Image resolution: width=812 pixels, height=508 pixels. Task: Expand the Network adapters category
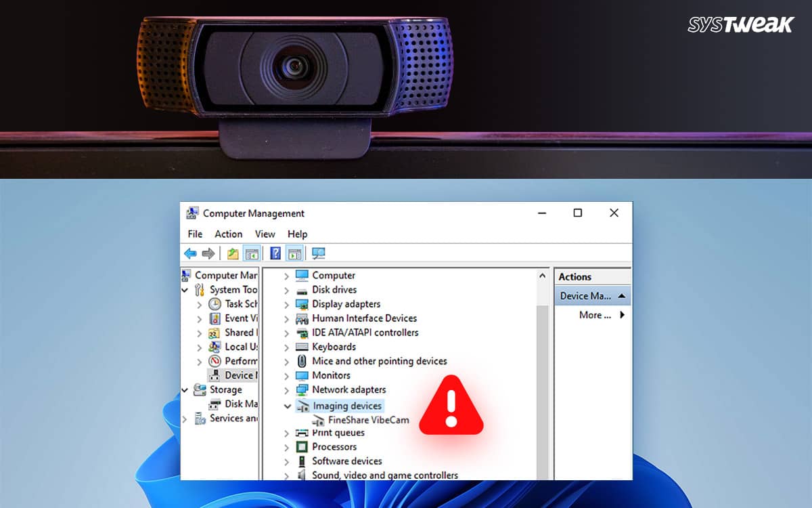288,389
